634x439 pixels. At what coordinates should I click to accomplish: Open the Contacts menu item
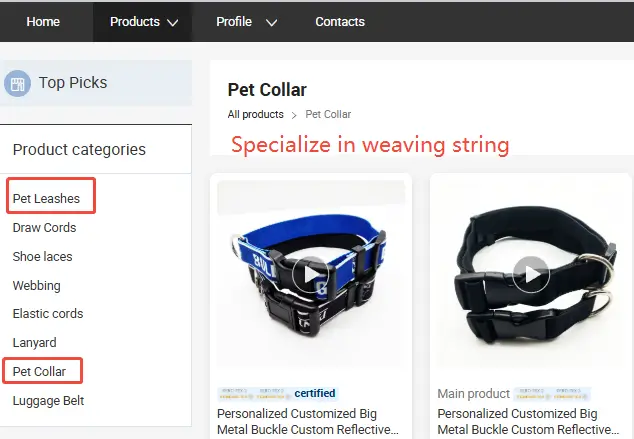(x=340, y=22)
